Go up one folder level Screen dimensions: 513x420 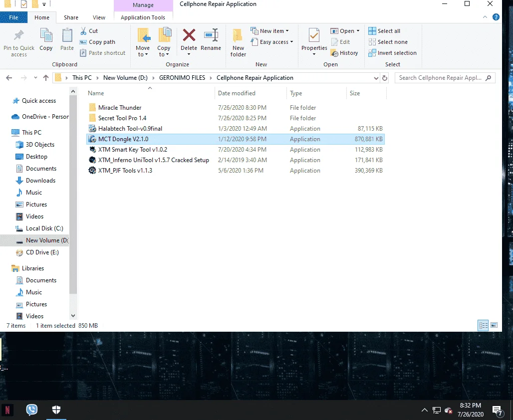pyautogui.click(x=46, y=78)
